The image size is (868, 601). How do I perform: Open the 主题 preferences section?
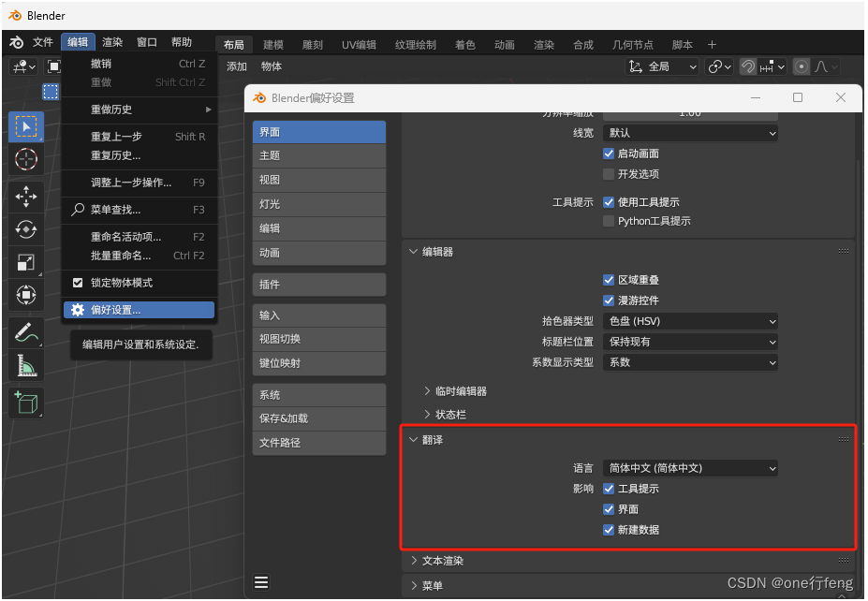point(319,156)
